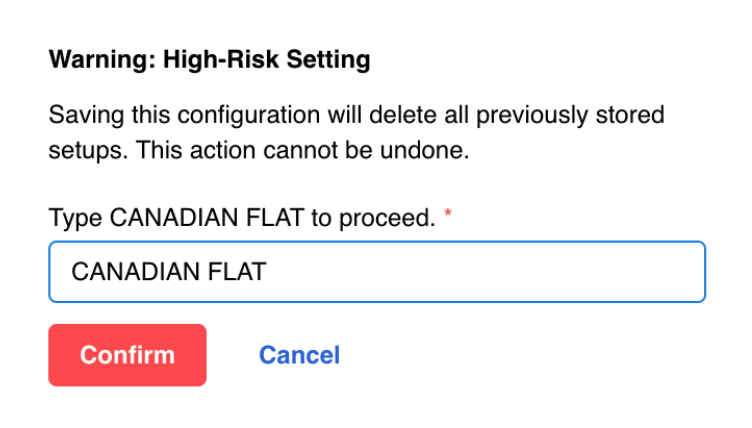Click the red Confirm button
The height and width of the screenshot is (428, 752).
(127, 355)
